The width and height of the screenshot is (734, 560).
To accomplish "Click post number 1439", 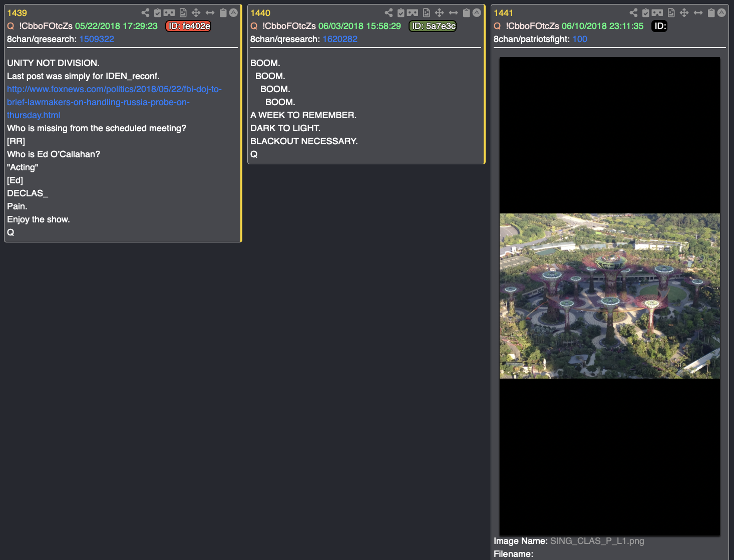I will click(17, 13).
